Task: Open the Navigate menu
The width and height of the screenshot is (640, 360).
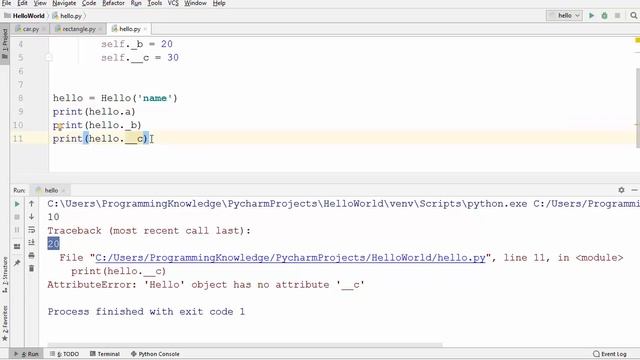Action: (x=64, y=3)
